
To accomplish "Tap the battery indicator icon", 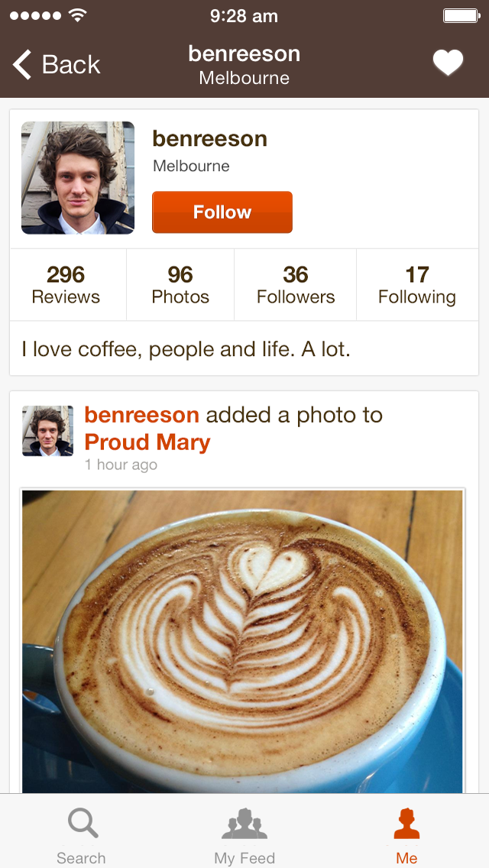I will [461, 15].
